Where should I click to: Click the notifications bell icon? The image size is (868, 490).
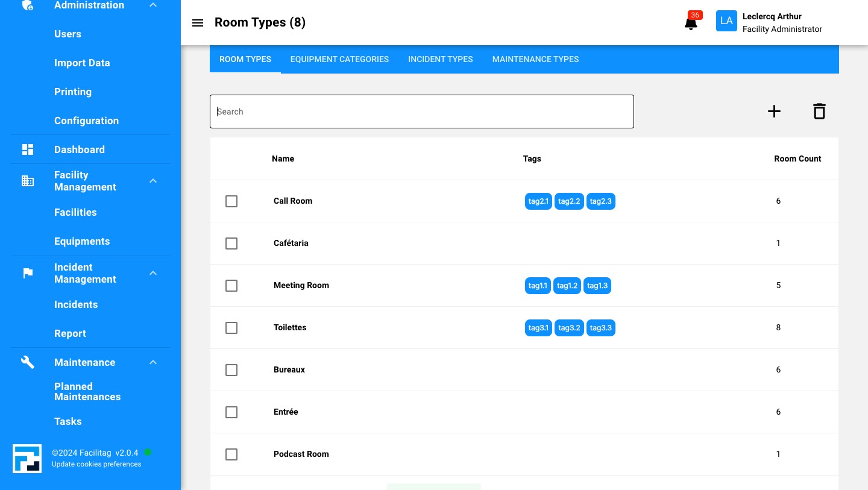coord(691,23)
